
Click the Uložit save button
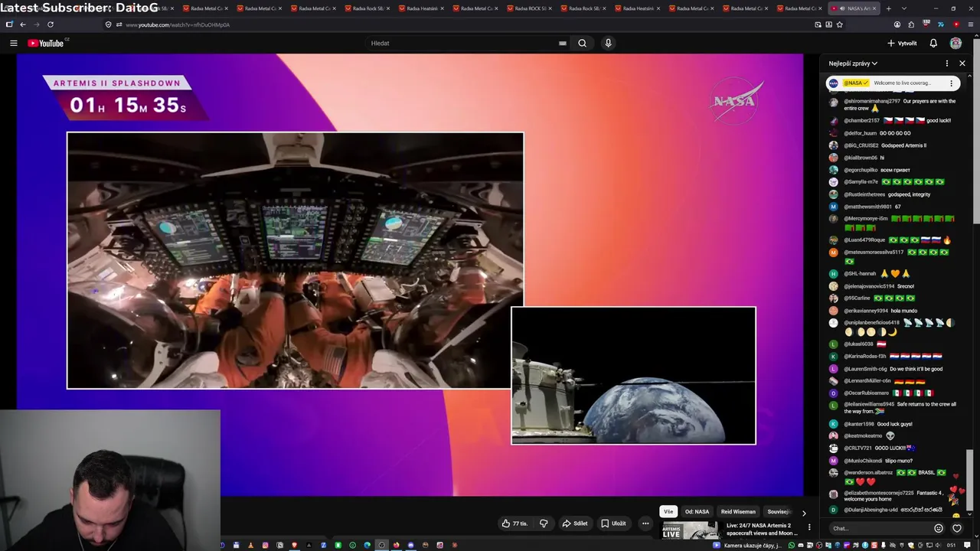tap(613, 523)
